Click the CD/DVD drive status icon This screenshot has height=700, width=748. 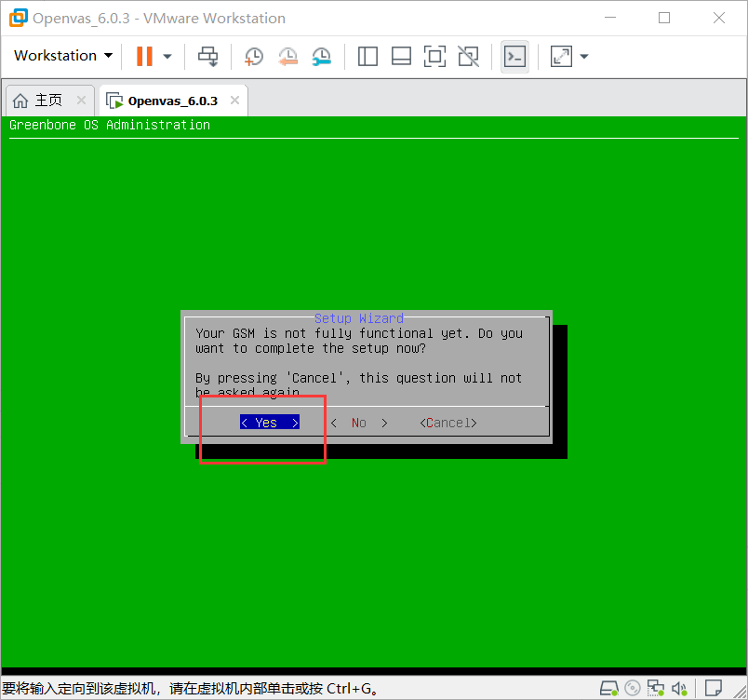[x=633, y=688]
